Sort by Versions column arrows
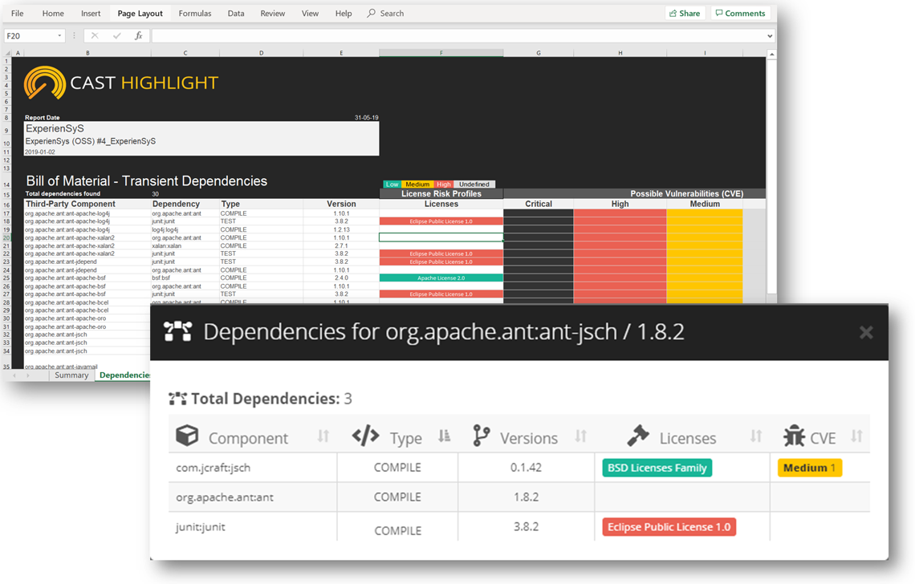915x588 pixels. [580, 436]
